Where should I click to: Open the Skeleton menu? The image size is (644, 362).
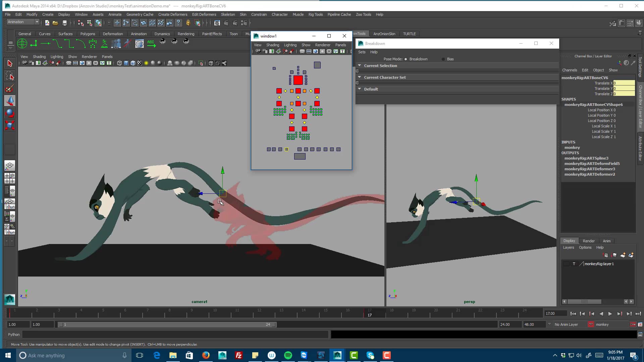point(228,14)
